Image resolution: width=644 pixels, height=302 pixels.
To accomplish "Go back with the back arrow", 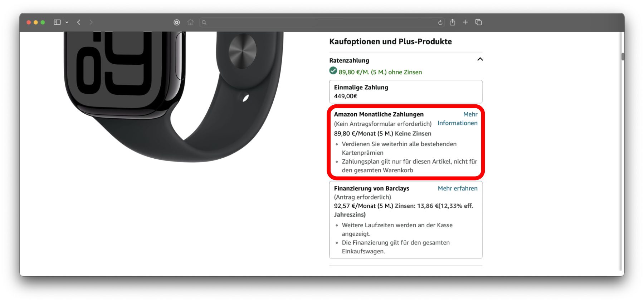I will point(79,22).
